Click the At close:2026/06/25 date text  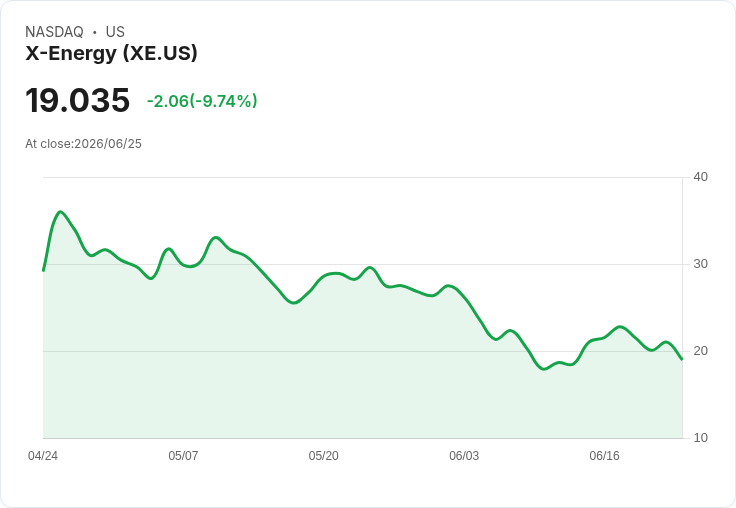click(84, 144)
